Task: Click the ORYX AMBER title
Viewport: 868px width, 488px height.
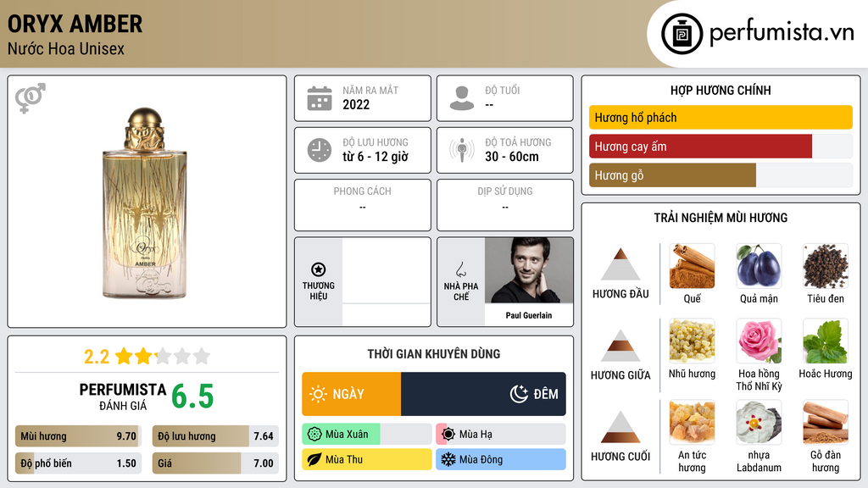Action: tap(75, 24)
